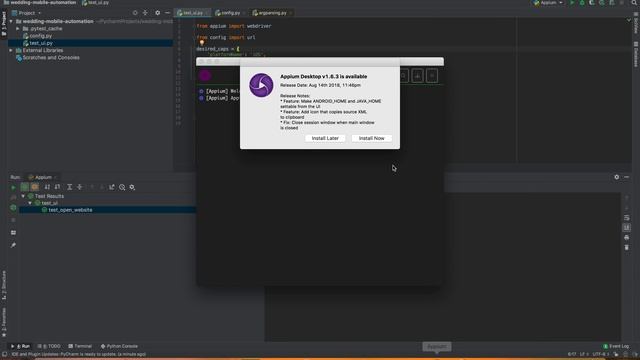Select config.py in the project tree
This screenshot has height=360, width=640.
[x=40, y=36]
